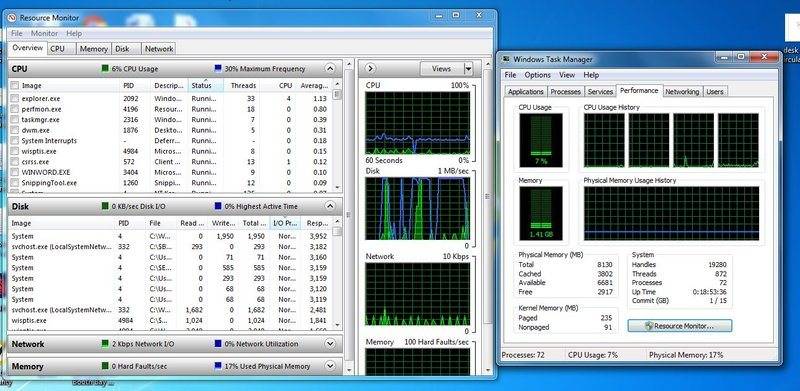
Task: Check the wisptis.exe CPU checkbox
Action: [15, 151]
